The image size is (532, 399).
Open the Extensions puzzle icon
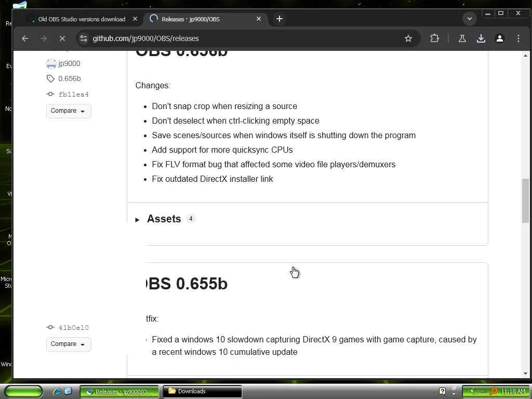click(x=434, y=38)
